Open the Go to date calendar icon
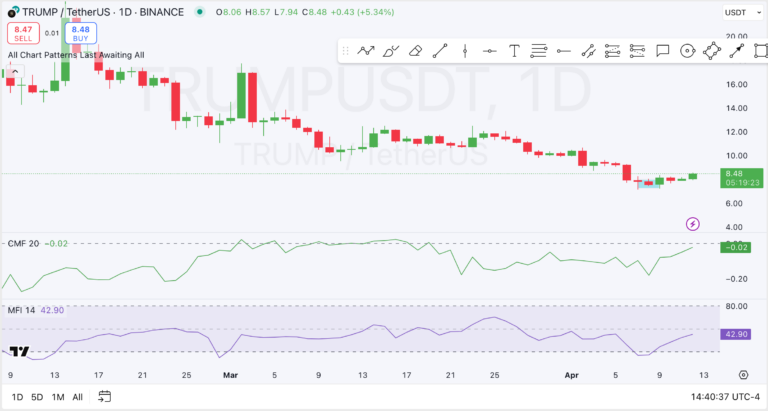The image size is (768, 411). click(104, 396)
